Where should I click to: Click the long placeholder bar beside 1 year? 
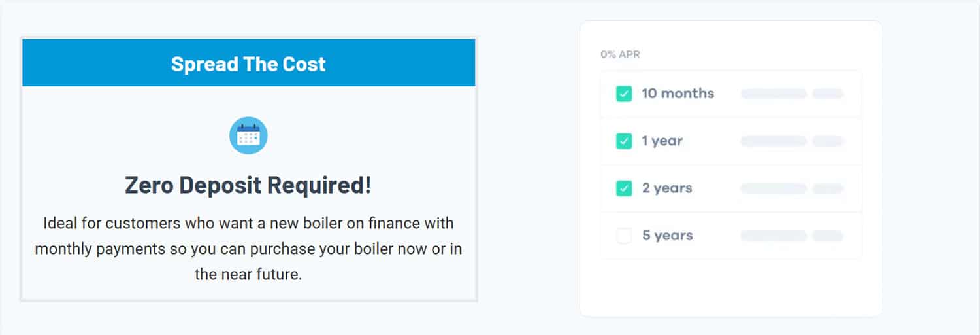pos(774,141)
